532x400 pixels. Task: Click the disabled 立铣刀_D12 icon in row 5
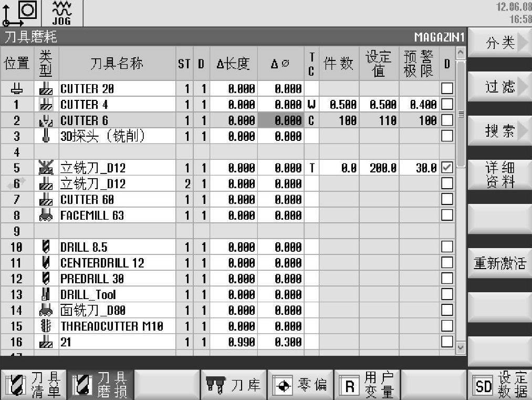coord(46,168)
